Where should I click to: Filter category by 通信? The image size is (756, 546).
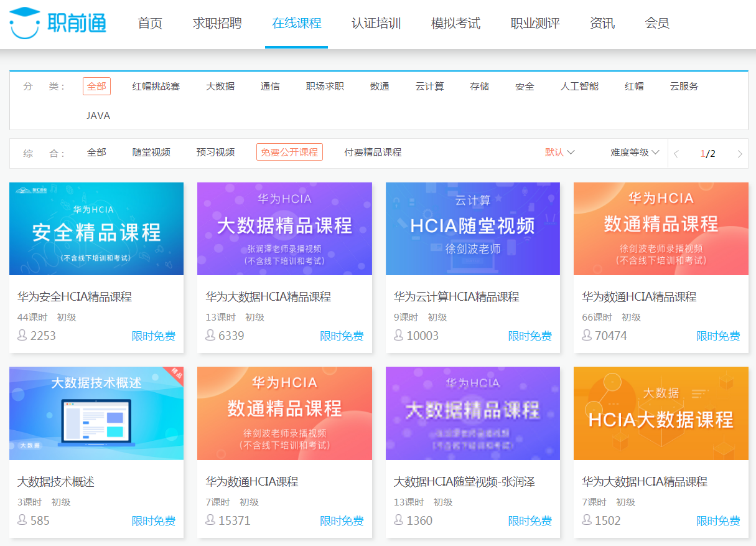[270, 87]
